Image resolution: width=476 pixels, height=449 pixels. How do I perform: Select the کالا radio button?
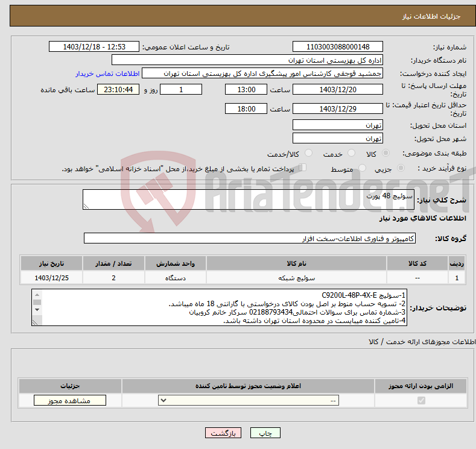point(386,154)
